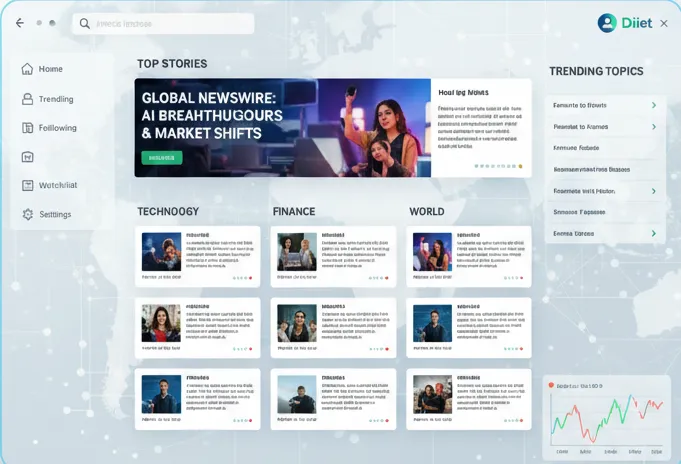Click the Trending Topics heading
This screenshot has width=681, height=464.
coord(596,71)
